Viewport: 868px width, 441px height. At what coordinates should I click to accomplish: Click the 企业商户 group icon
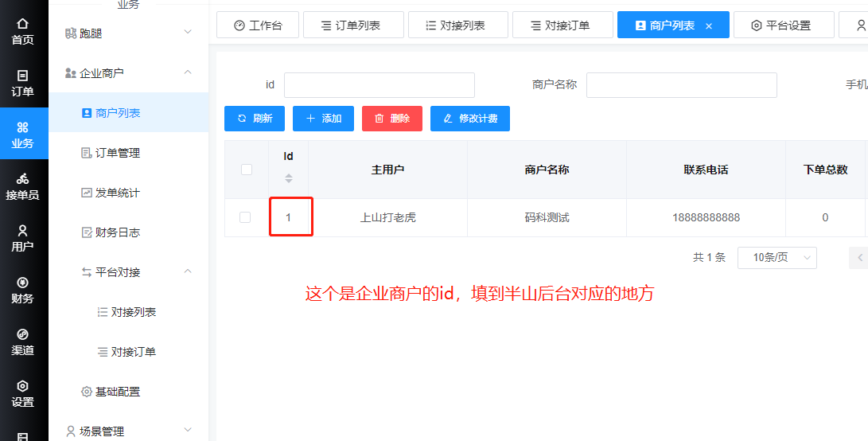(70, 73)
